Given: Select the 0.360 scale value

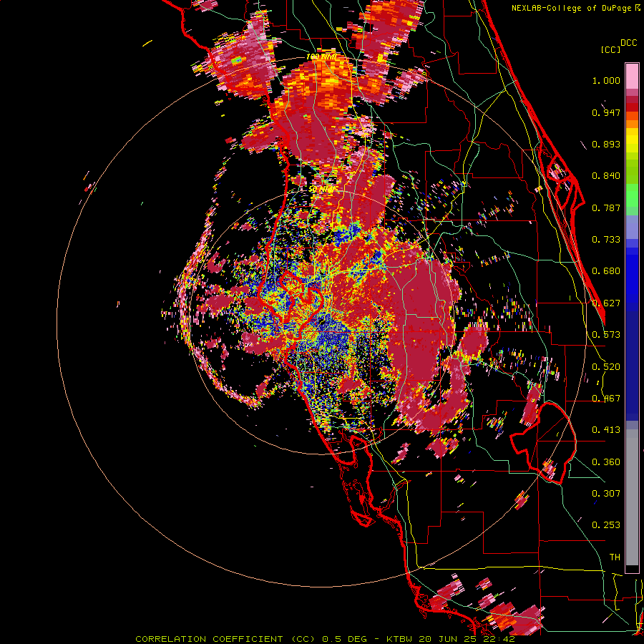Looking at the screenshot, I should point(606,462).
